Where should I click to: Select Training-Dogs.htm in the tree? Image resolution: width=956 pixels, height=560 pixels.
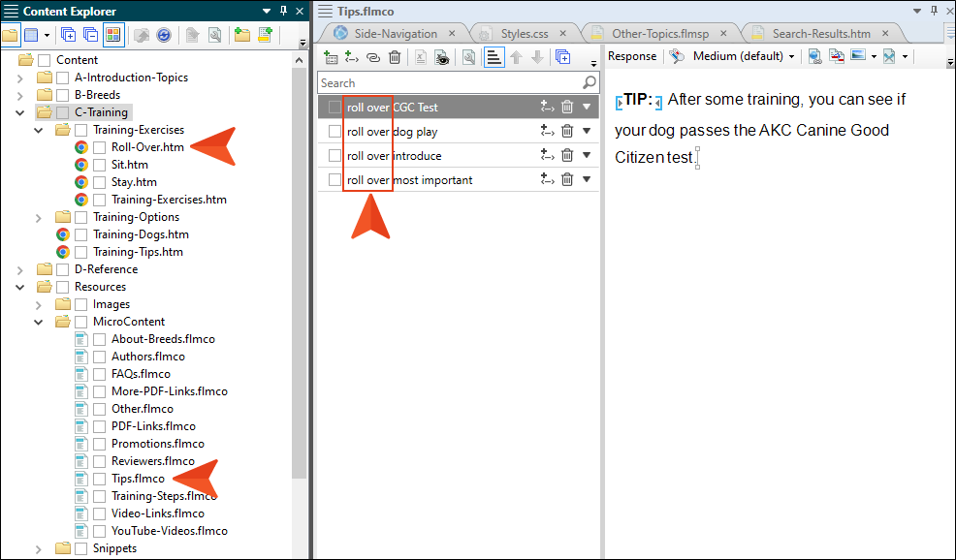141,234
